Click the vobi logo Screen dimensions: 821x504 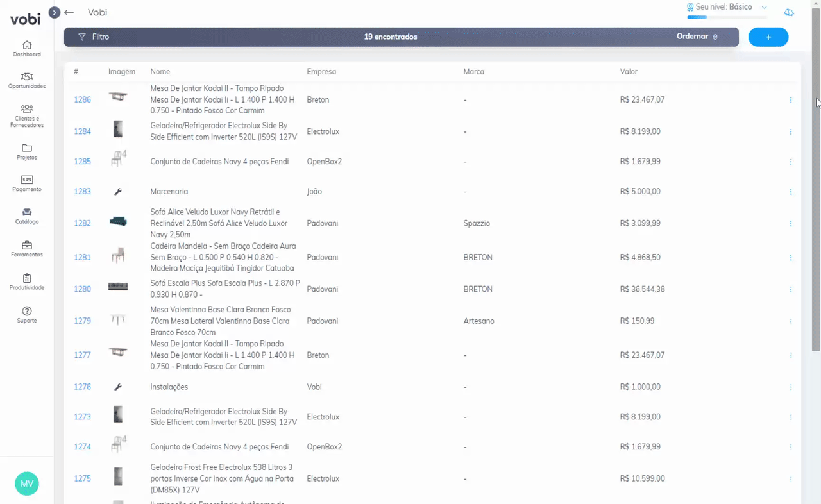point(25,19)
